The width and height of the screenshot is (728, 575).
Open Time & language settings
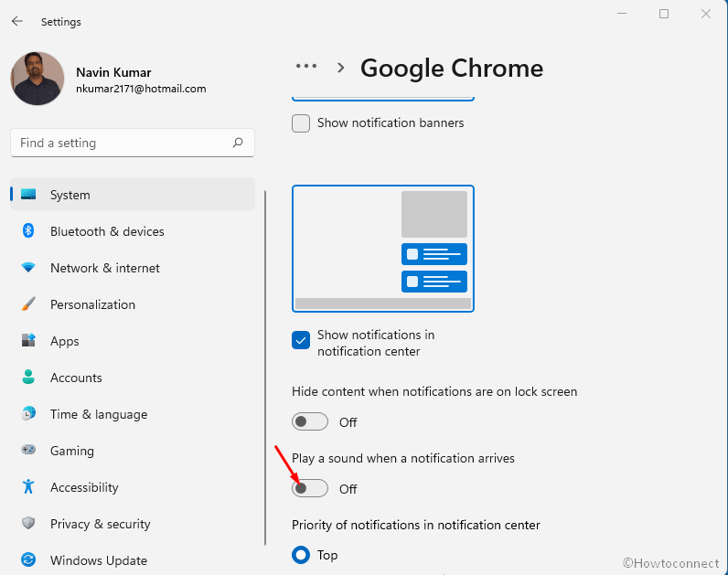[x=133, y=413]
